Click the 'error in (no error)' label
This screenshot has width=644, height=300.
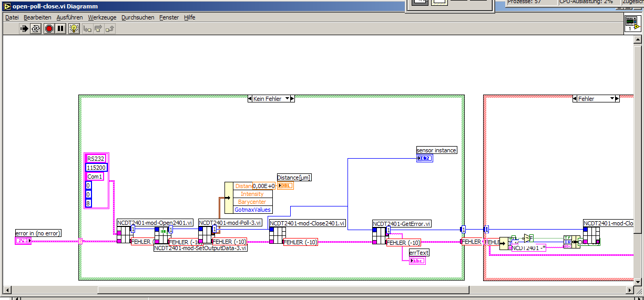(38, 233)
